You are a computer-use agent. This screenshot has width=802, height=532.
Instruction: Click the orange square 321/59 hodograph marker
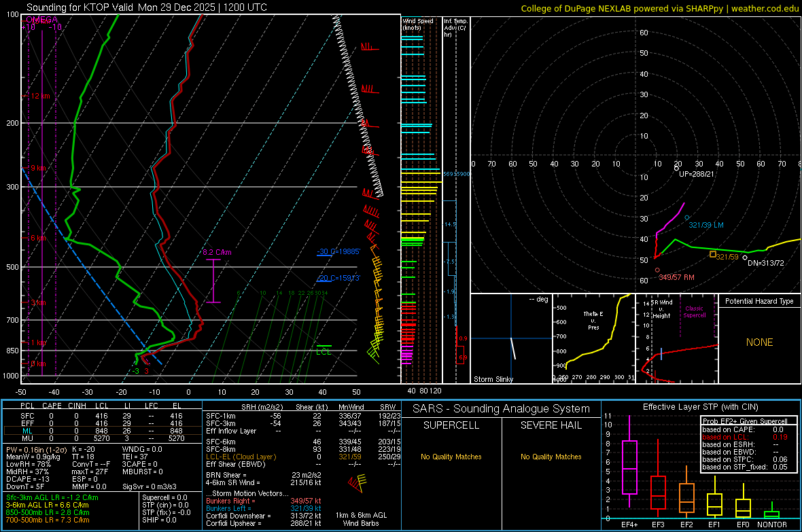tap(712, 254)
